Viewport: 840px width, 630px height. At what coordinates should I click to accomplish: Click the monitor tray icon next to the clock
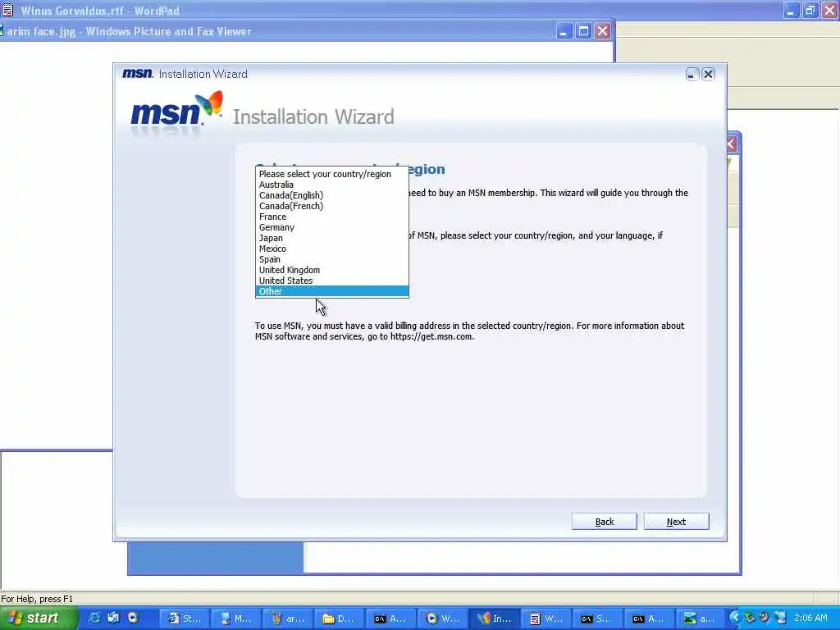point(780,618)
